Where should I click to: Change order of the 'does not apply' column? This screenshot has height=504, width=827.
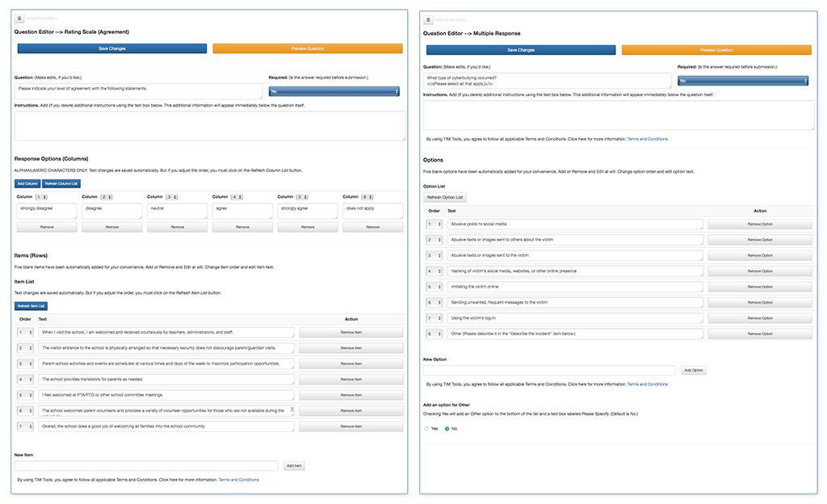(x=367, y=196)
